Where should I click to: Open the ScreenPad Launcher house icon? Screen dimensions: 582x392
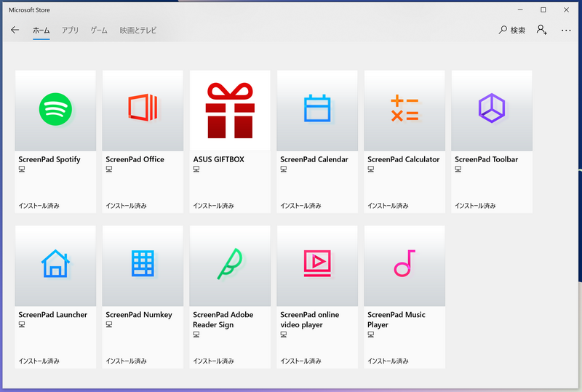point(56,263)
